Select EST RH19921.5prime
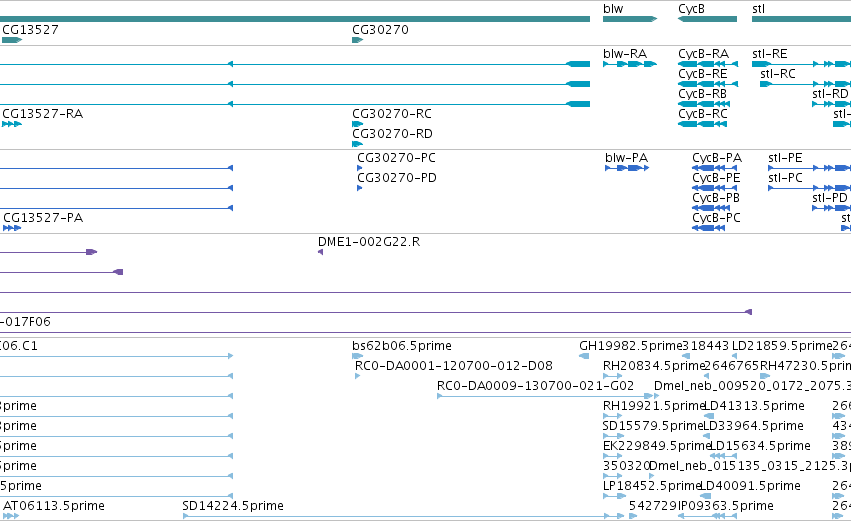 (x=653, y=406)
